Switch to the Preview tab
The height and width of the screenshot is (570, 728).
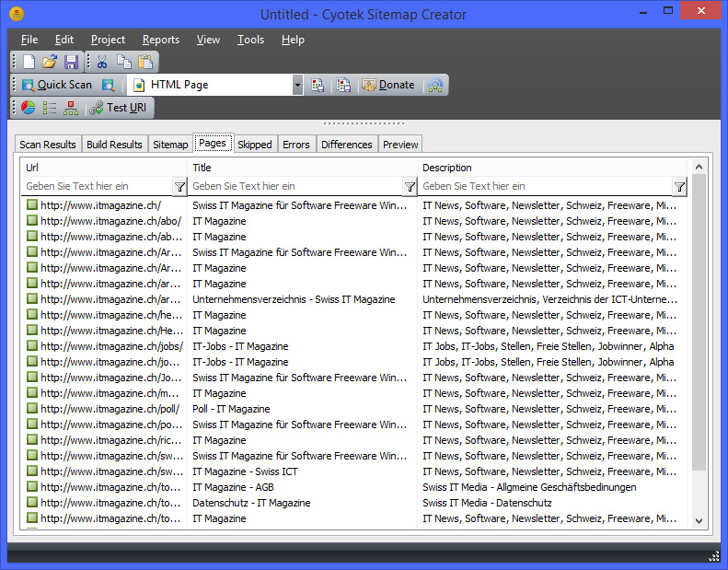pos(400,145)
